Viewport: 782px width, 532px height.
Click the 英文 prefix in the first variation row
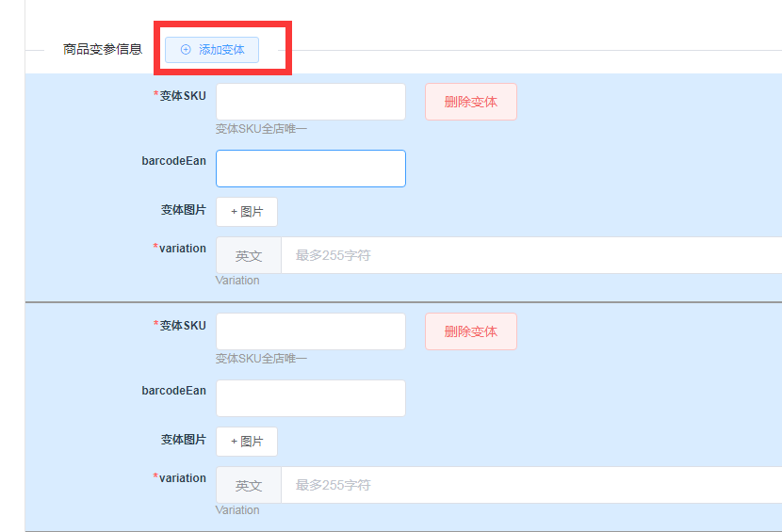pos(249,255)
